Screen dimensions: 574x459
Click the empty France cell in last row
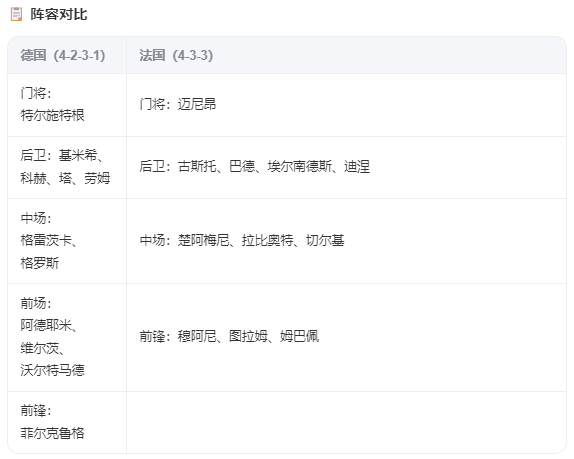pyautogui.click(x=346, y=422)
